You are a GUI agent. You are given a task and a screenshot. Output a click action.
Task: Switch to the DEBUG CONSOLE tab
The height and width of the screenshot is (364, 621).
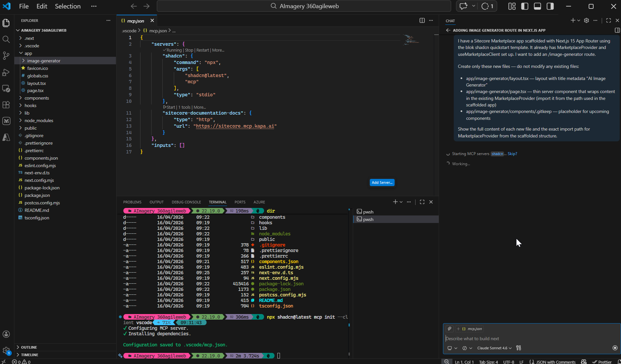(186, 202)
